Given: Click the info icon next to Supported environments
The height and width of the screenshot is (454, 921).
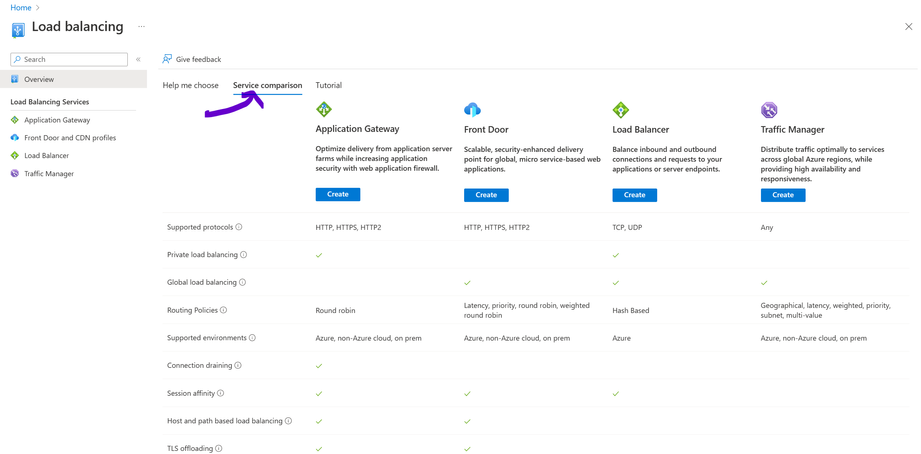Looking at the screenshot, I should tap(253, 338).
